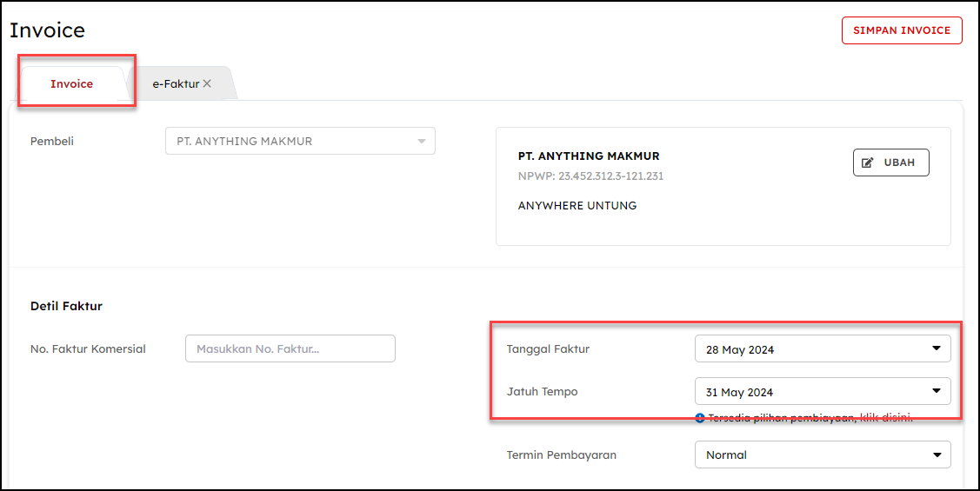Click the pencil edit icon beside UBAH
The image size is (980, 491).
(867, 163)
